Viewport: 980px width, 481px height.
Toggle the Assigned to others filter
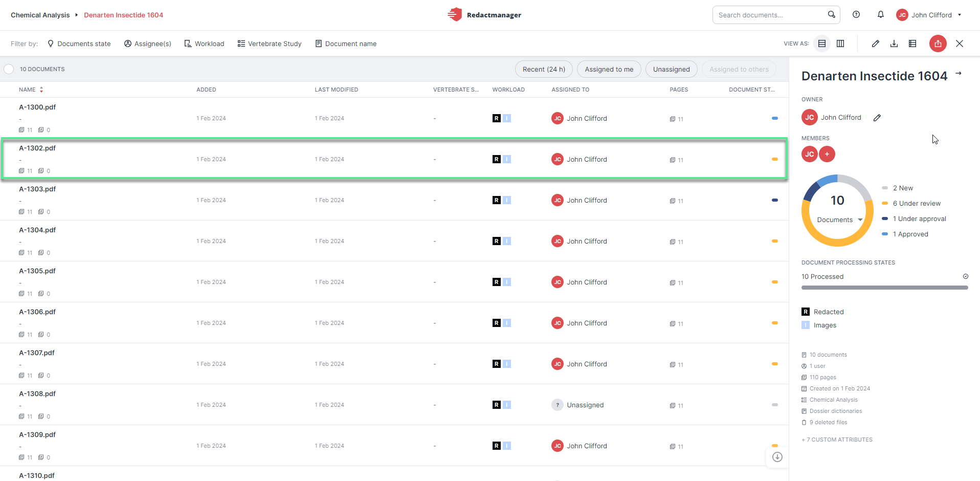[x=739, y=69]
